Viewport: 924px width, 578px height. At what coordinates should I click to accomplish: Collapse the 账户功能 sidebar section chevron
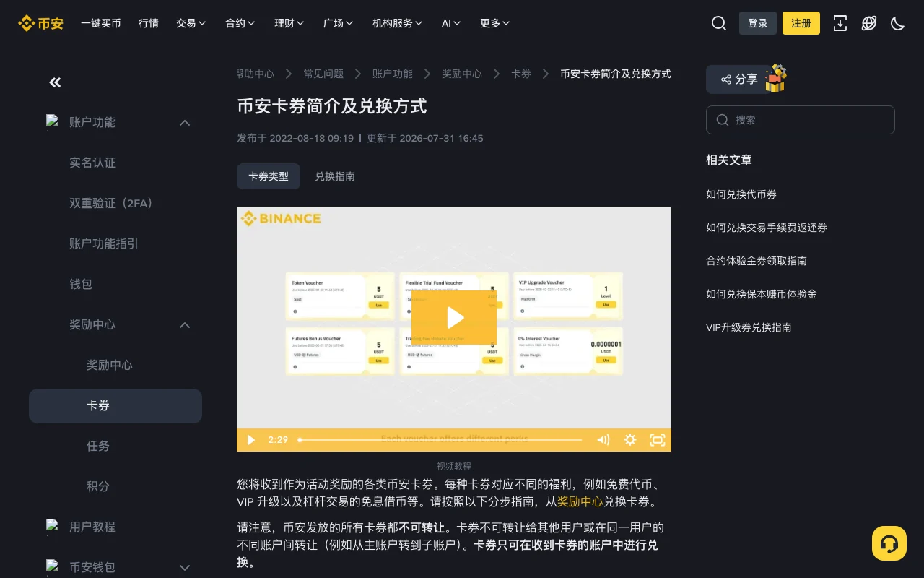click(x=185, y=123)
